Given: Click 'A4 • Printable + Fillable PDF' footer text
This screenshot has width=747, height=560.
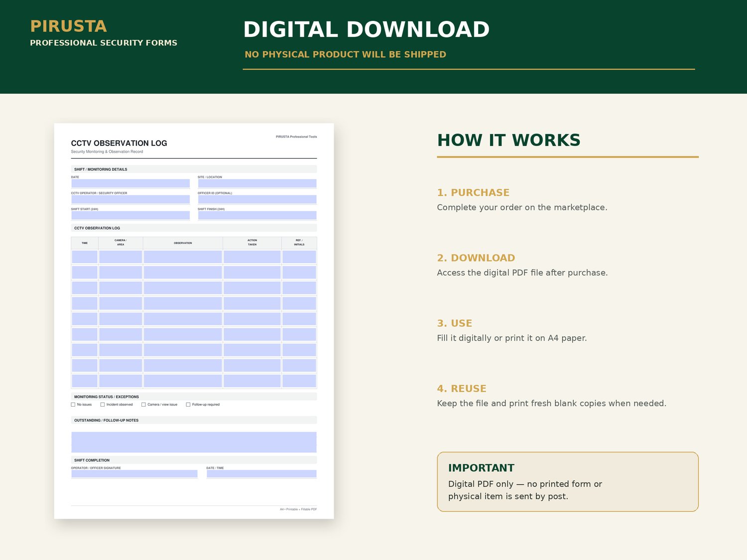Looking at the screenshot, I should (298, 509).
